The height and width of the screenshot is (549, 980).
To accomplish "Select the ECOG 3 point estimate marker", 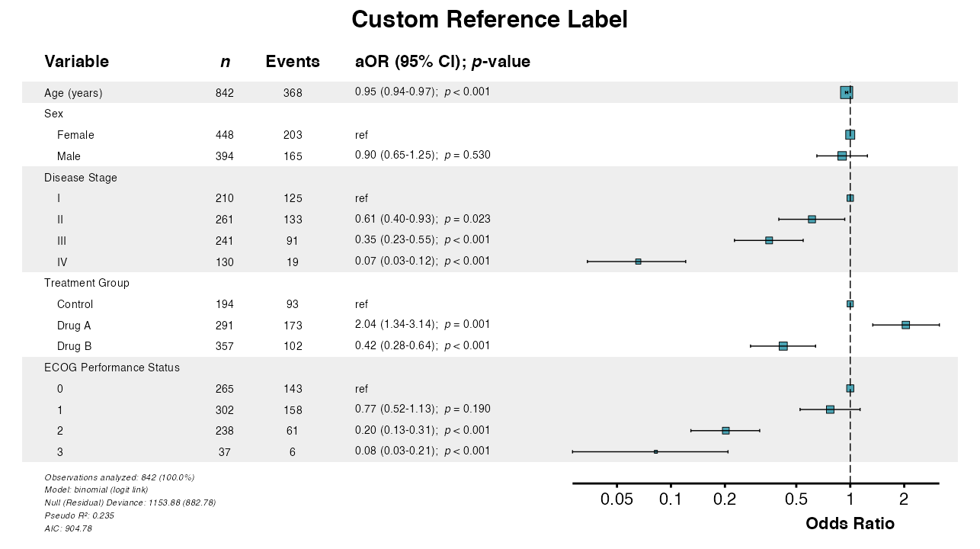I will click(x=655, y=451).
